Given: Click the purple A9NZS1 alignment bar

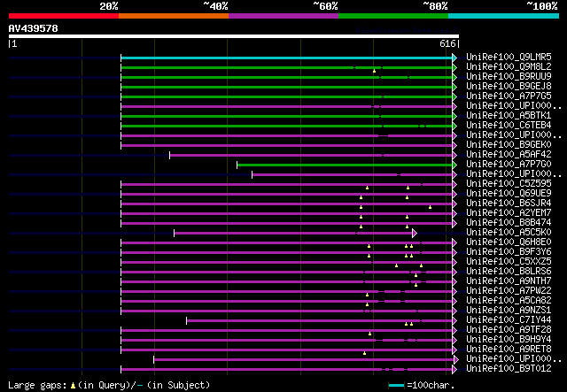Looking at the screenshot, I should 286,311.
